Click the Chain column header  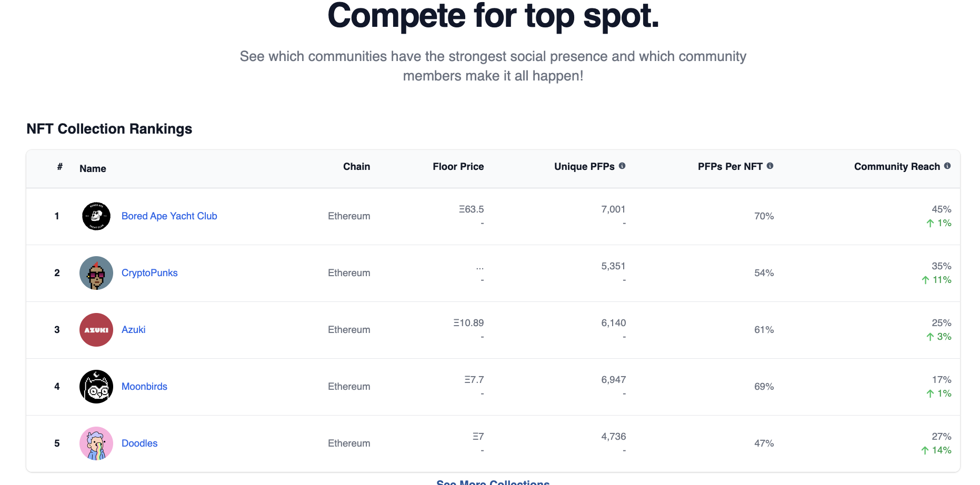click(356, 167)
